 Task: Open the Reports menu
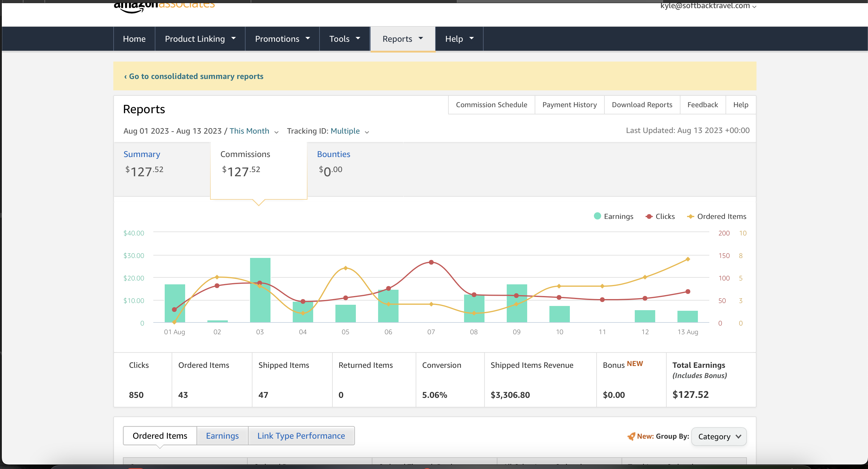(403, 39)
